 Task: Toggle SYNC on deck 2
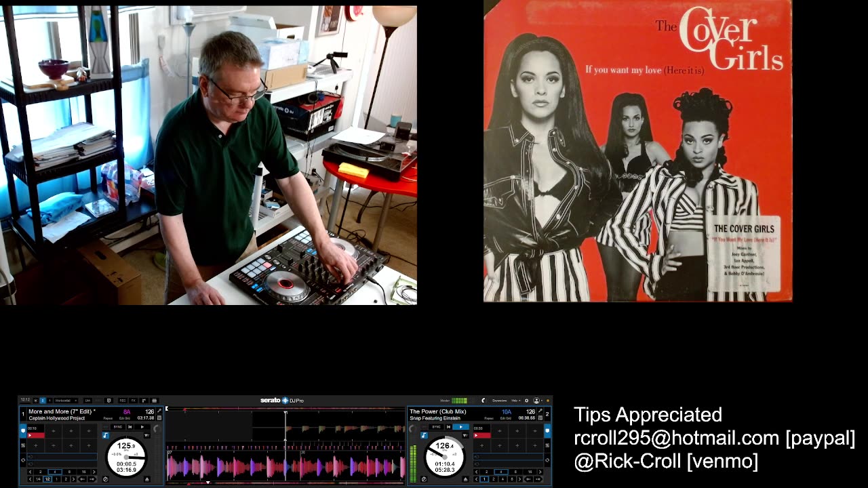(436, 427)
